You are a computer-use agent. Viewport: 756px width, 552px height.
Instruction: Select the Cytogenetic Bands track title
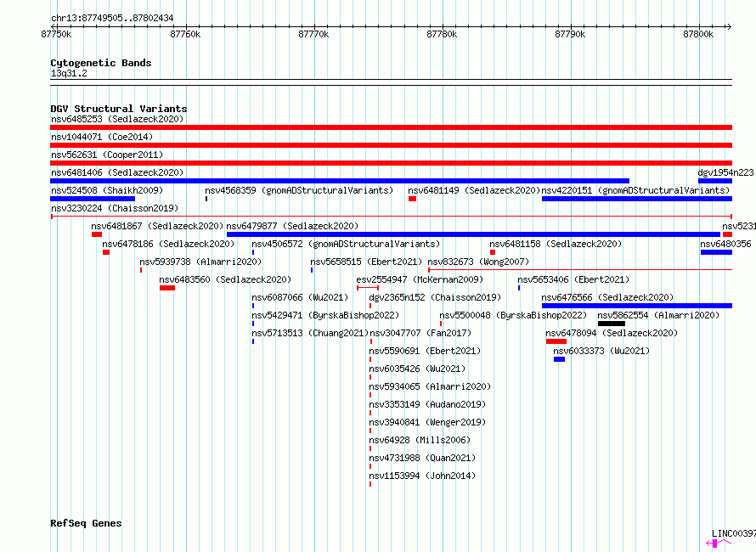(101, 63)
